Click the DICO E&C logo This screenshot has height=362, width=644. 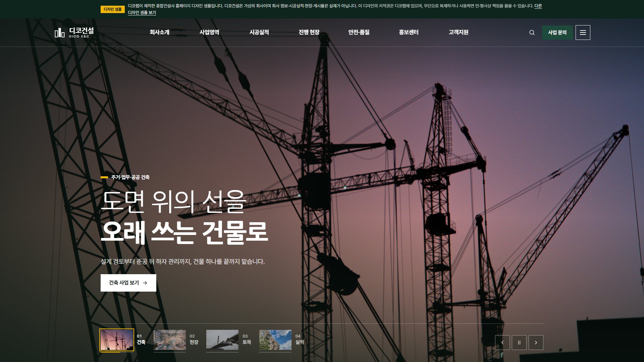[74, 33]
